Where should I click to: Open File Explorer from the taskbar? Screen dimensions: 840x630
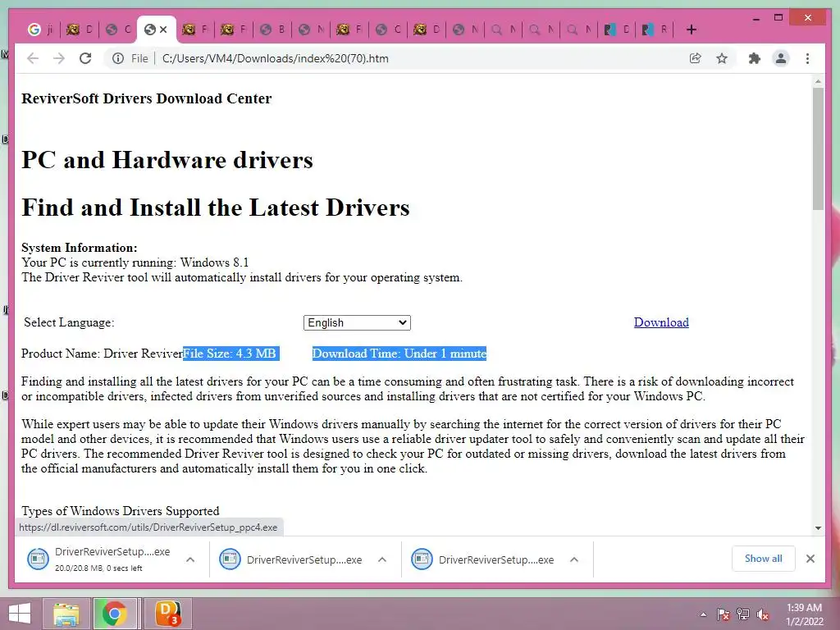click(66, 614)
